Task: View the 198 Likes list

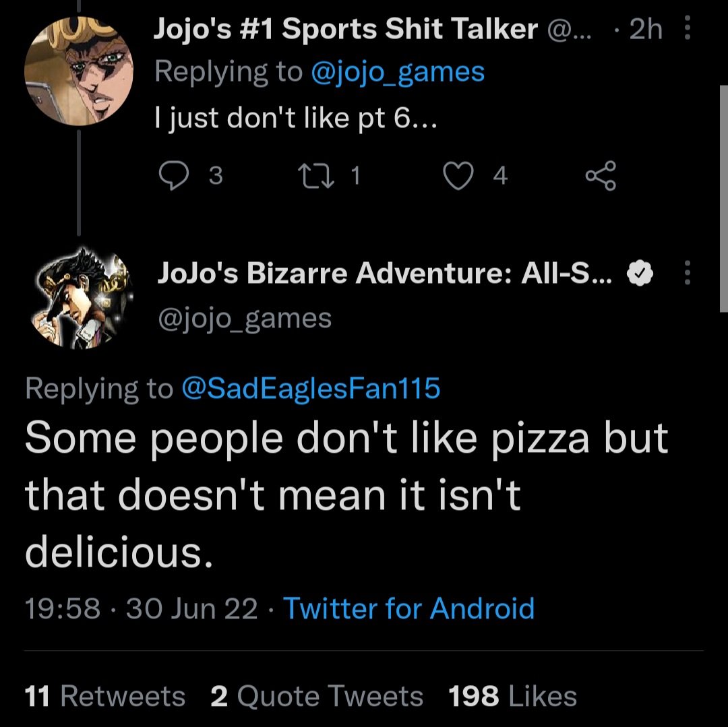Action: (x=512, y=696)
